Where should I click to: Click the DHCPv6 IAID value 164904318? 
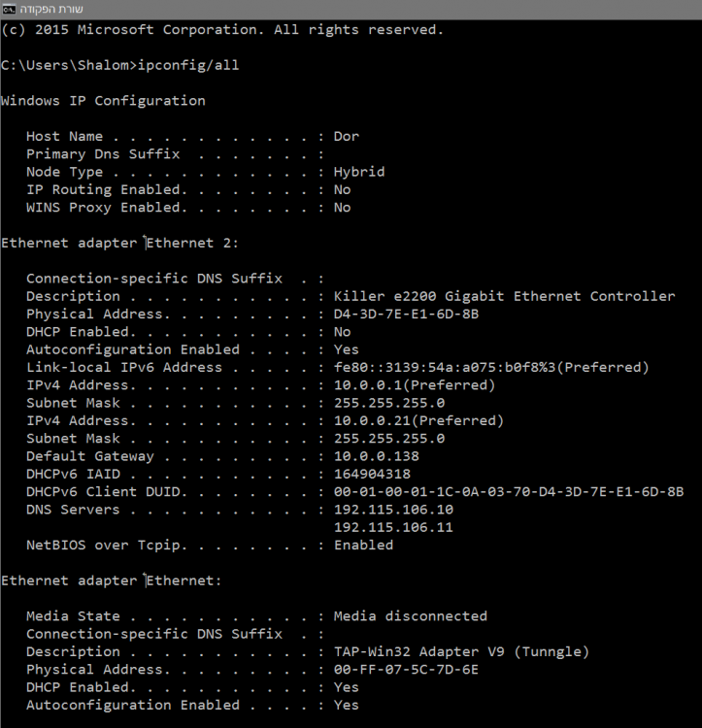[372, 474]
